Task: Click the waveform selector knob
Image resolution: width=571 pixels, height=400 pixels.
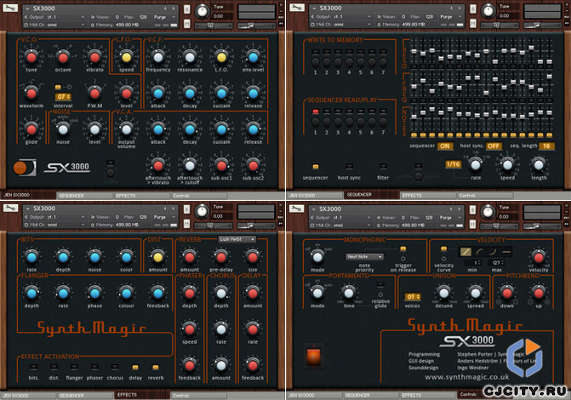Action: pyautogui.click(x=31, y=93)
